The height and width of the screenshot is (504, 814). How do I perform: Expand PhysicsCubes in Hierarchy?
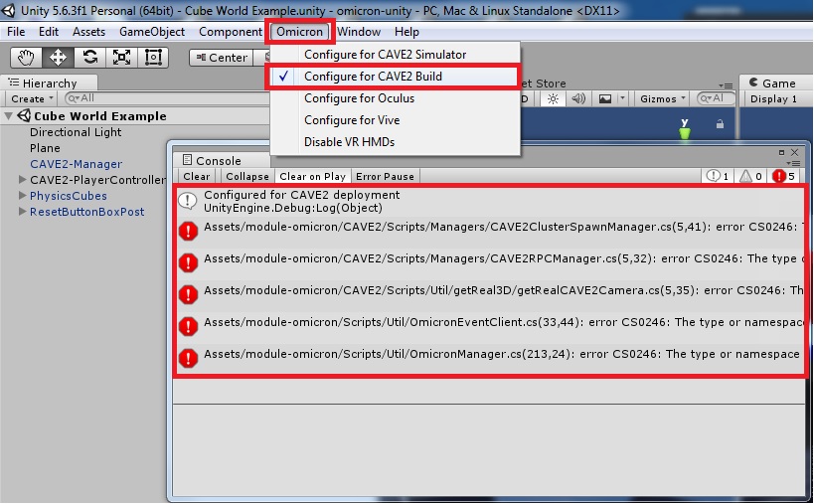pos(22,196)
